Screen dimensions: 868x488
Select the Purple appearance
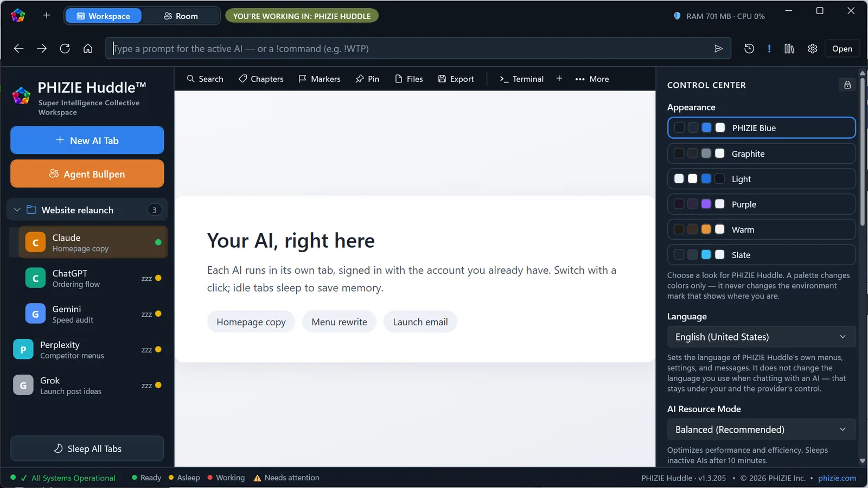[761, 204]
